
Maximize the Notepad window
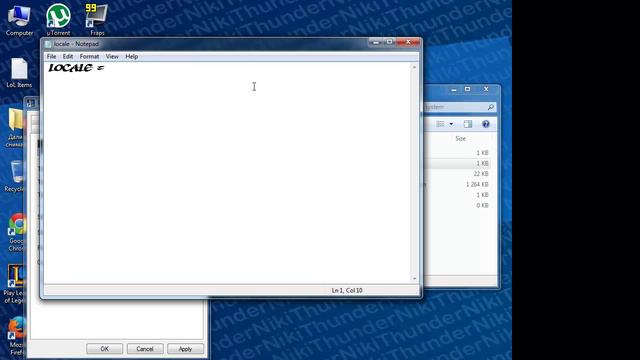pos(389,42)
